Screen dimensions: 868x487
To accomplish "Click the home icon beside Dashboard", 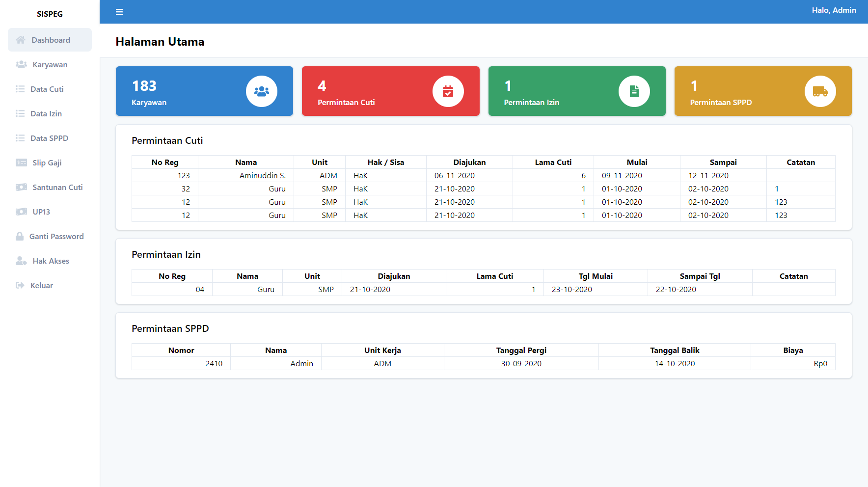I will coord(21,40).
